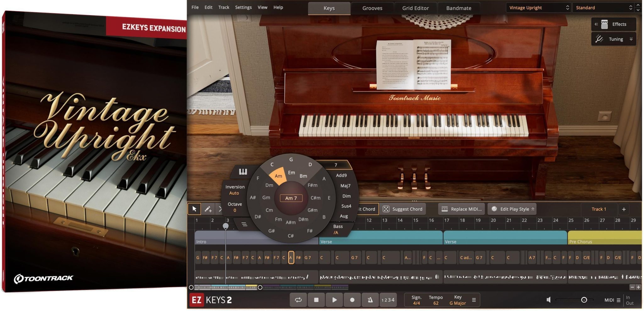Expand the Tuning panel chevron

tap(631, 39)
